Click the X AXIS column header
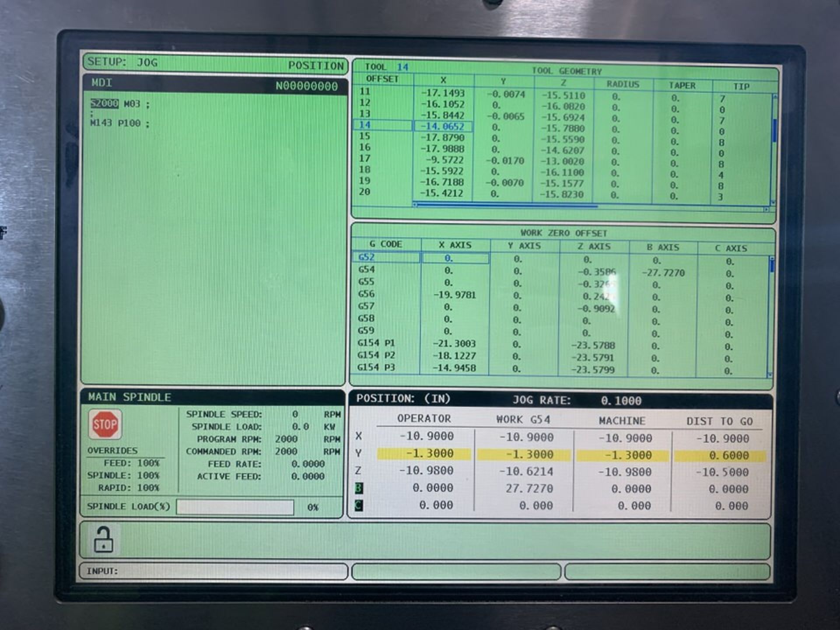840x630 pixels. (x=455, y=245)
